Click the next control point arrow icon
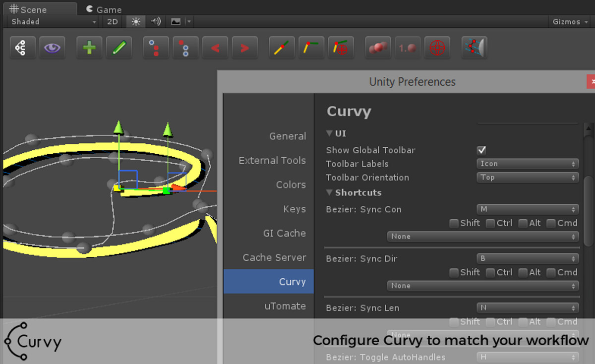595x364 pixels. pos(245,48)
